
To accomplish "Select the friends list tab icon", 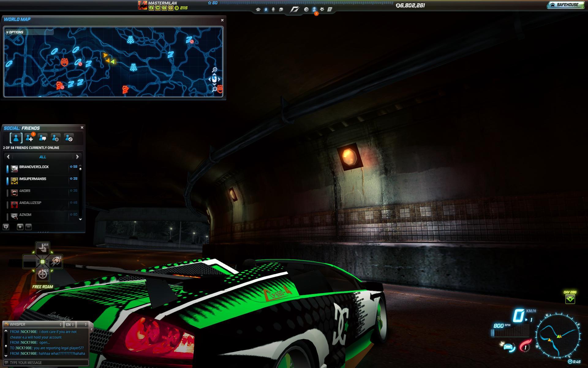I will tap(16, 138).
